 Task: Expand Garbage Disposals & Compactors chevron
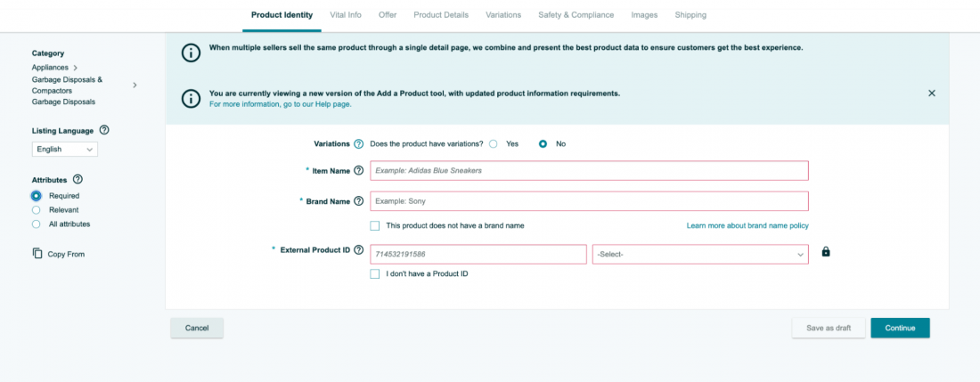[x=135, y=85]
